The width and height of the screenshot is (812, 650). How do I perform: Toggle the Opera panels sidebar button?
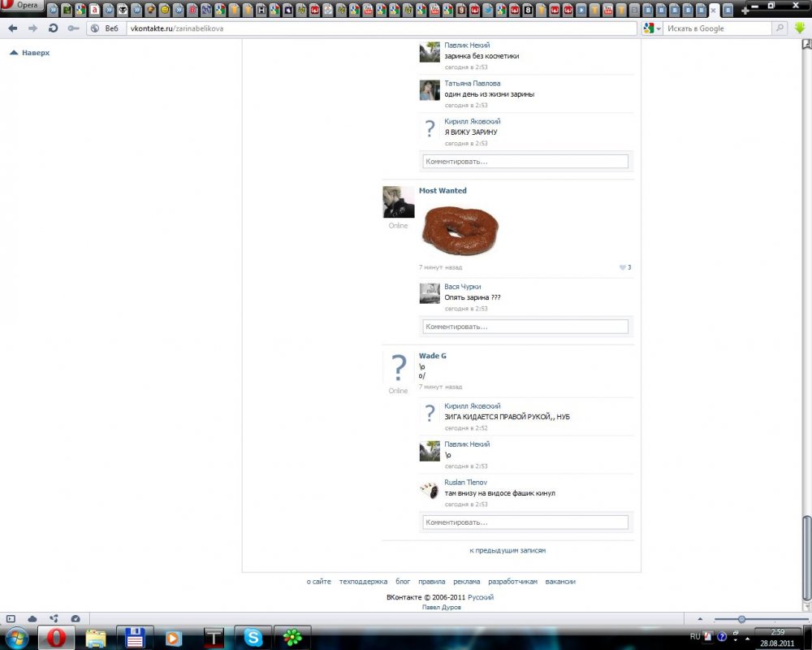11,619
